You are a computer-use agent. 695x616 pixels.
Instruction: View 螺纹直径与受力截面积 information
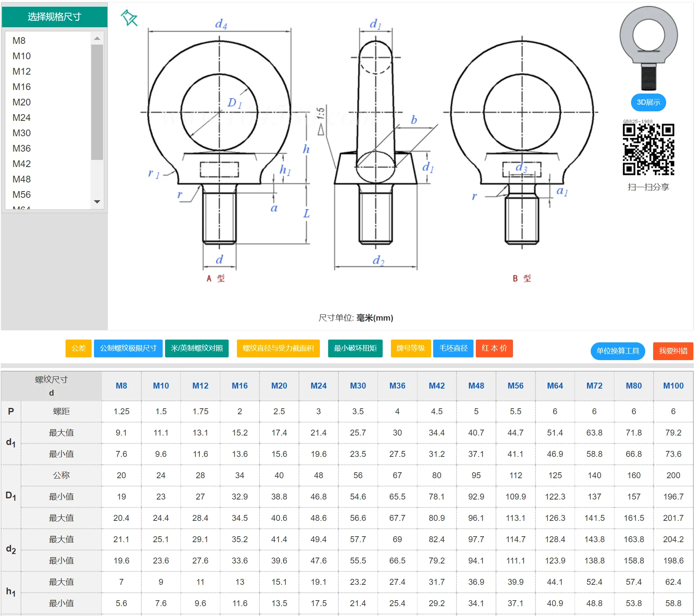[x=278, y=349]
